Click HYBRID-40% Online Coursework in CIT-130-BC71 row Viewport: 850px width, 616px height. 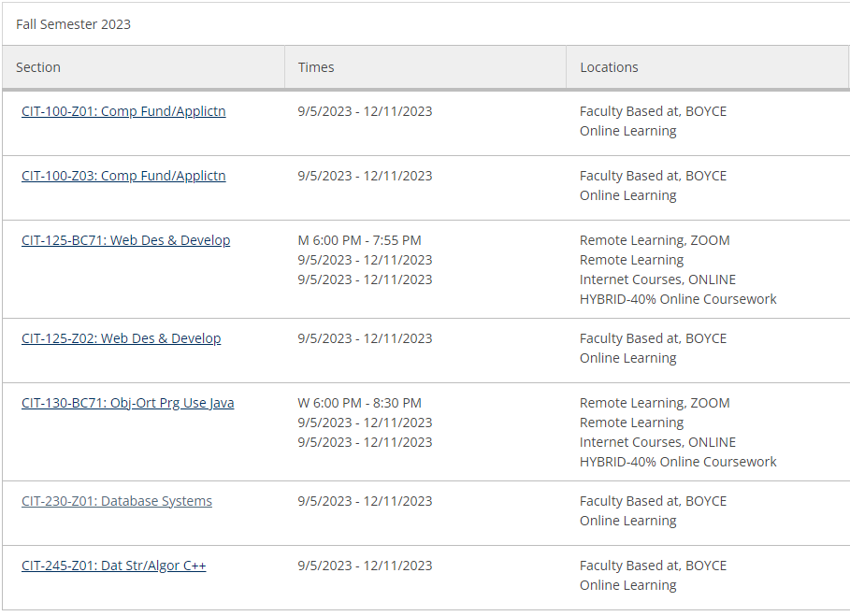click(678, 462)
